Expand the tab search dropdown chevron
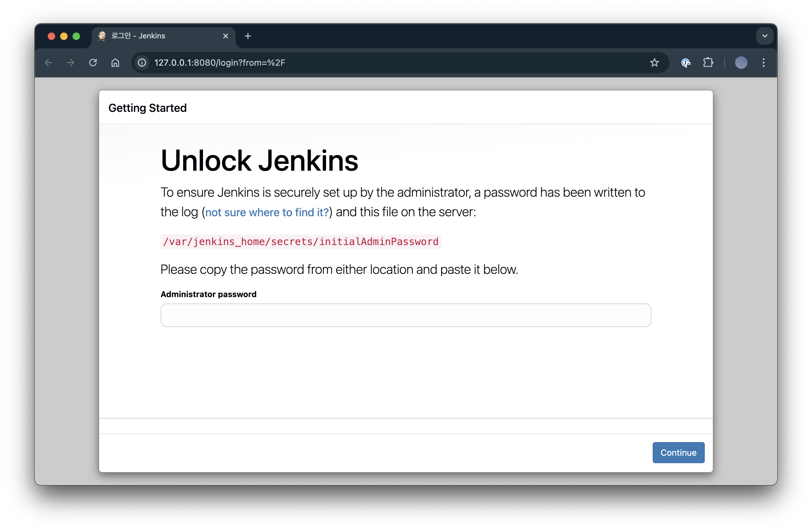 [765, 36]
